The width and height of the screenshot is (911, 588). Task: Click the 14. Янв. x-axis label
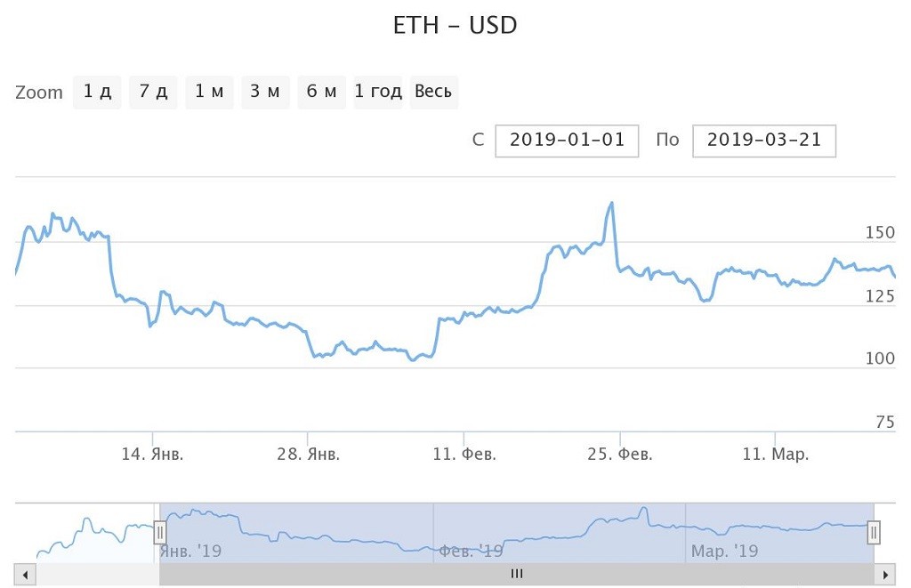(153, 455)
